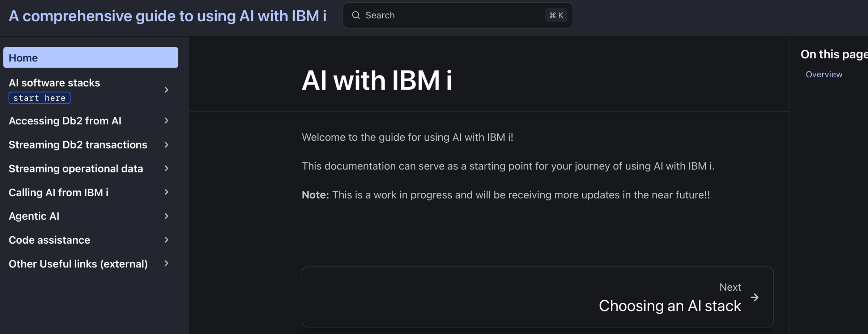Go to the Next page, Choosing an AI stack
The height and width of the screenshot is (334, 868).
tap(537, 297)
